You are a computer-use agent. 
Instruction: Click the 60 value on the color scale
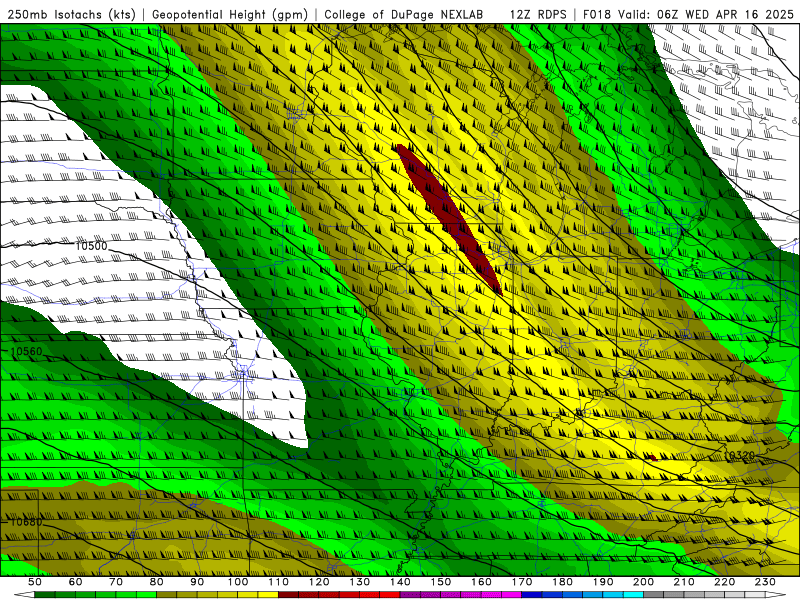pos(76,582)
